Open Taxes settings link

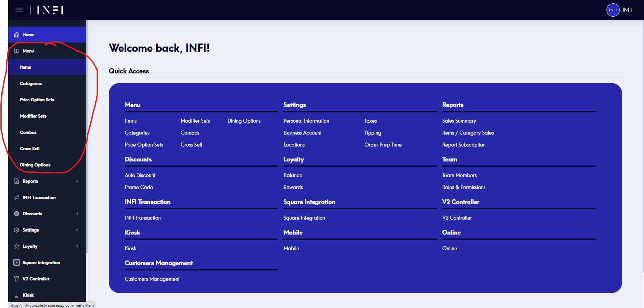[371, 121]
